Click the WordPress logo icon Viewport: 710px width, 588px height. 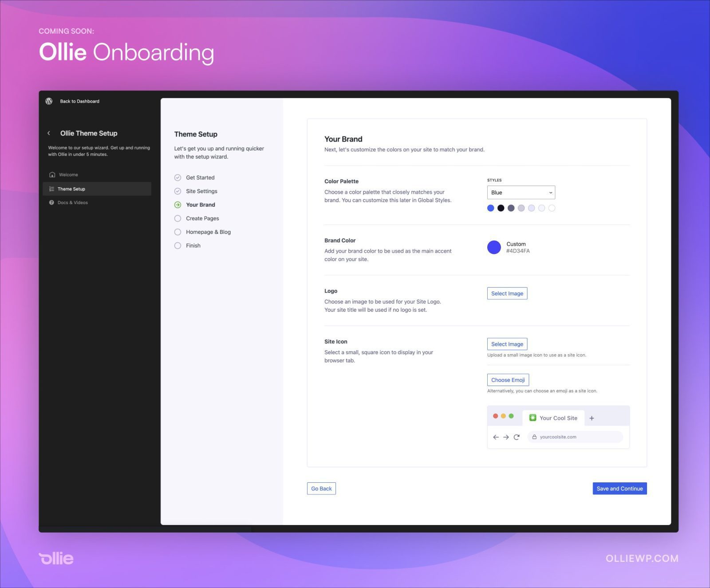(49, 101)
